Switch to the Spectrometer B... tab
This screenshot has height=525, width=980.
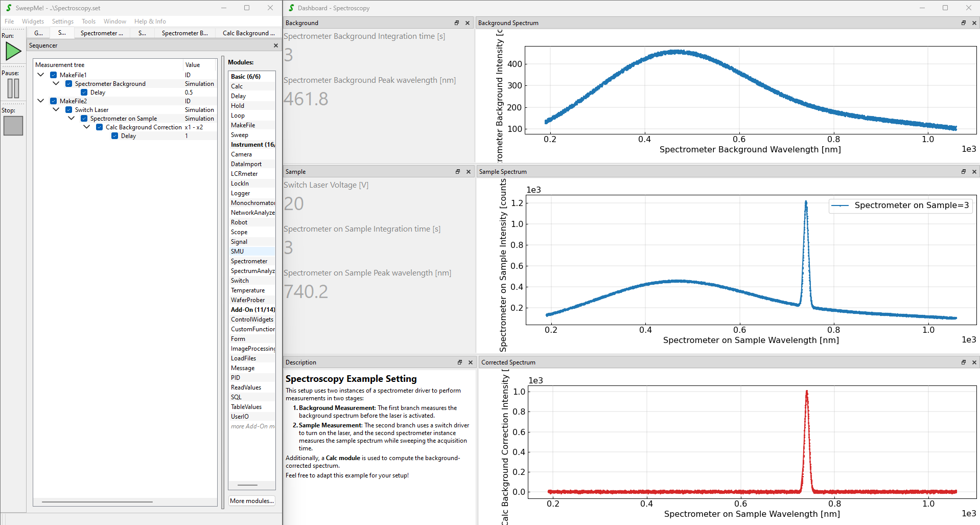184,33
